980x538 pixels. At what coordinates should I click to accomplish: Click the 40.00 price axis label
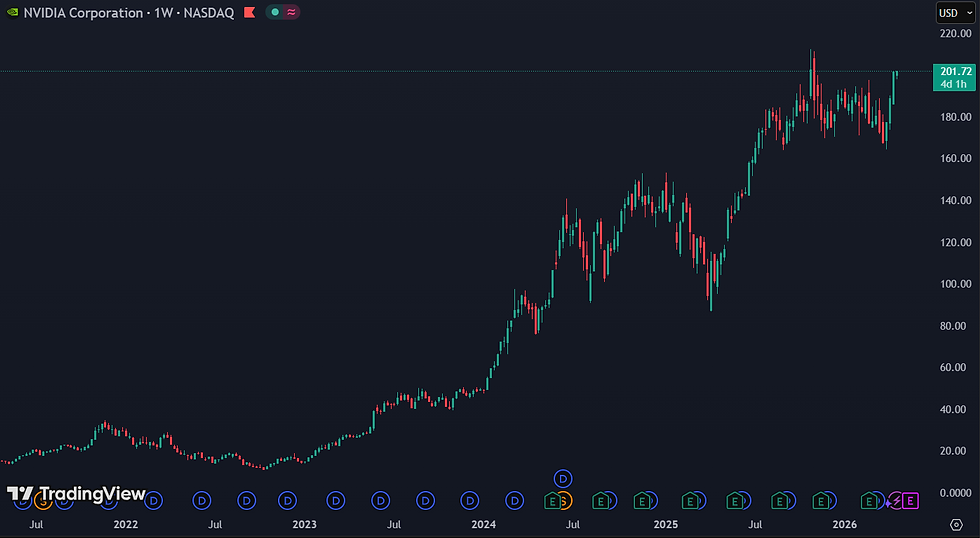[x=953, y=409]
